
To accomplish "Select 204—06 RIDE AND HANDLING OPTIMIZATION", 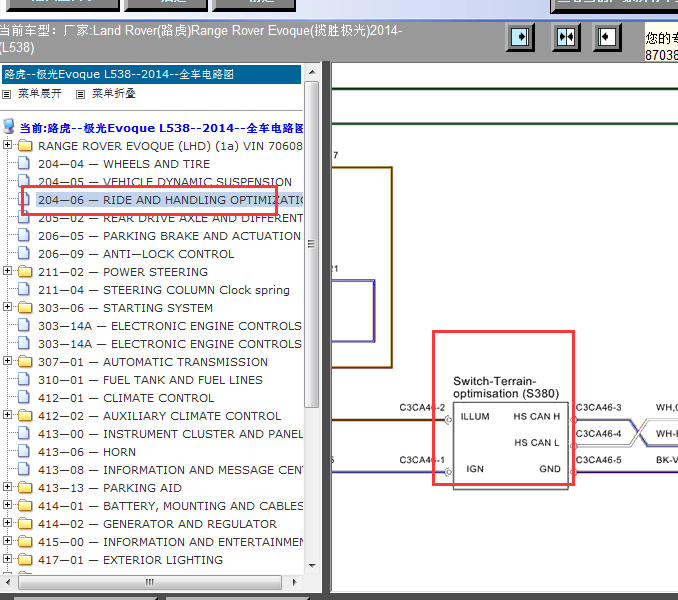I will pos(170,200).
